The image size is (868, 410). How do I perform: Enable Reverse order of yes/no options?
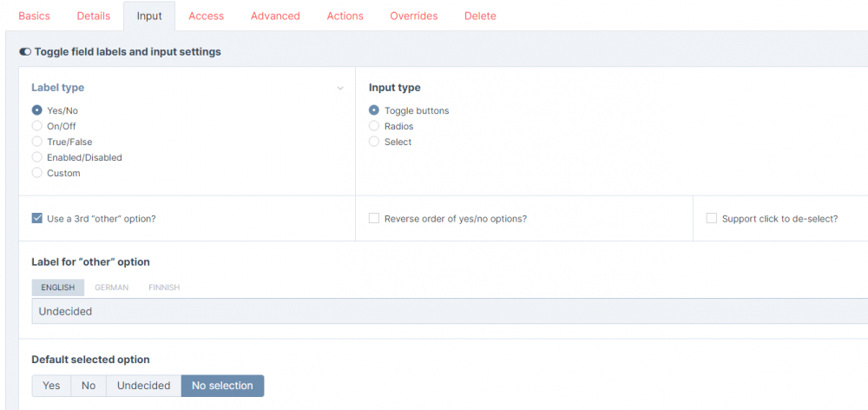pos(374,219)
